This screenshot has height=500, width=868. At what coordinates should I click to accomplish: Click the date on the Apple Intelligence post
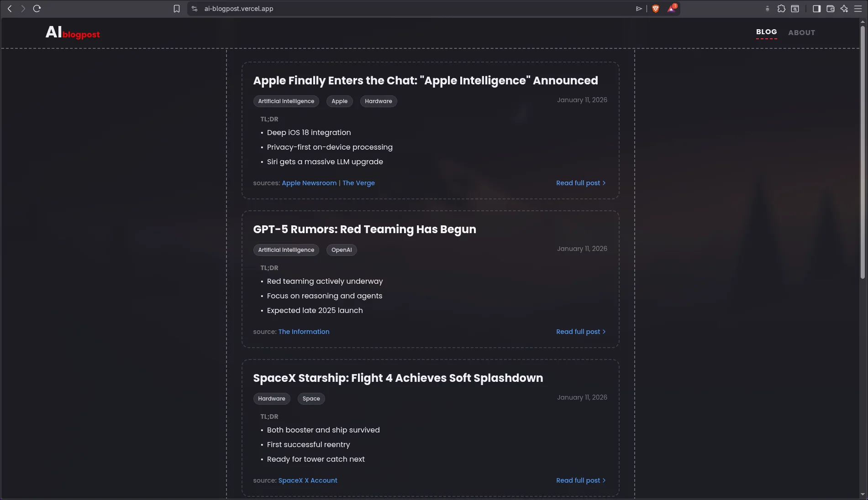click(582, 100)
